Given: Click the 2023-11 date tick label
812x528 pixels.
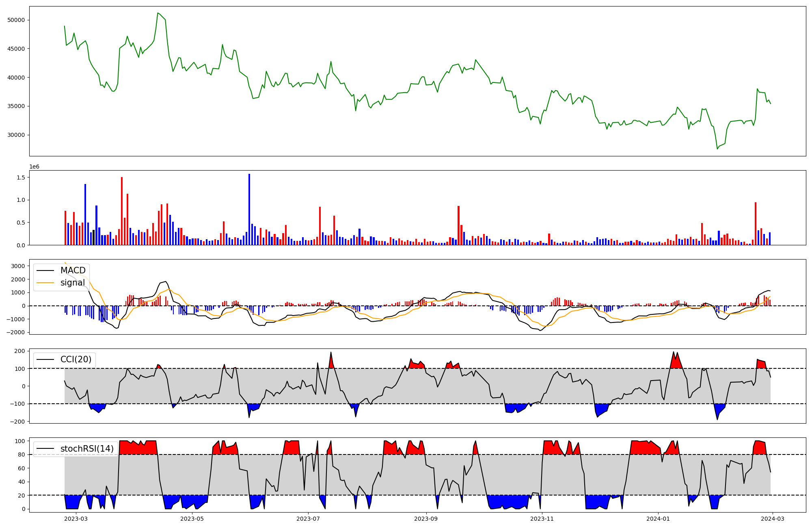Looking at the screenshot, I should [542, 519].
